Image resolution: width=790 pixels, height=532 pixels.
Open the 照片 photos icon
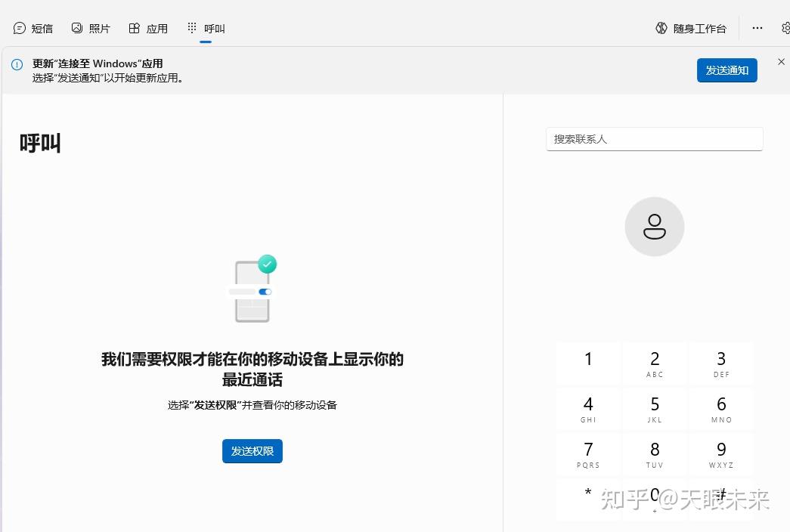[76, 27]
